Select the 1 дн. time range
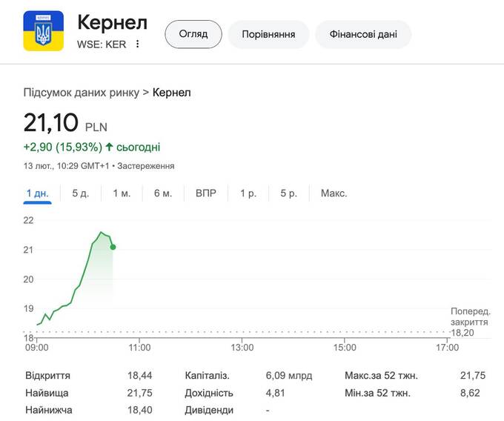Image resolution: width=504 pixels, height=421 pixels. pyautogui.click(x=37, y=193)
